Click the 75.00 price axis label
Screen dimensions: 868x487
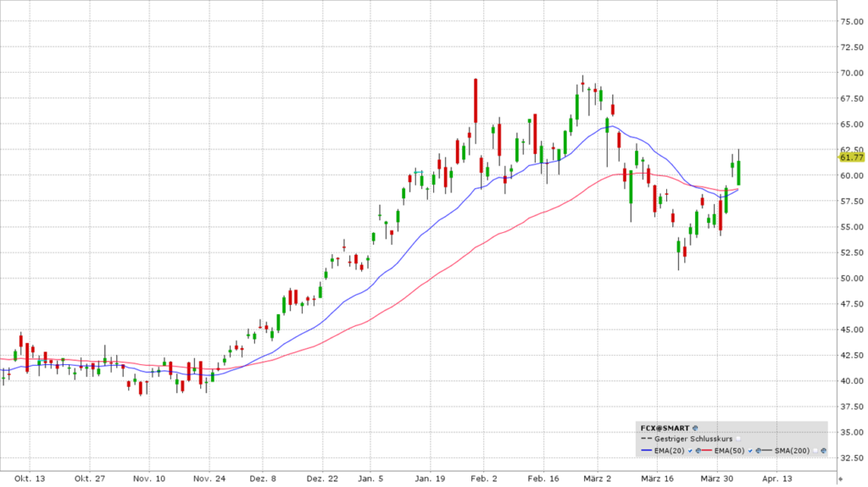pos(851,21)
